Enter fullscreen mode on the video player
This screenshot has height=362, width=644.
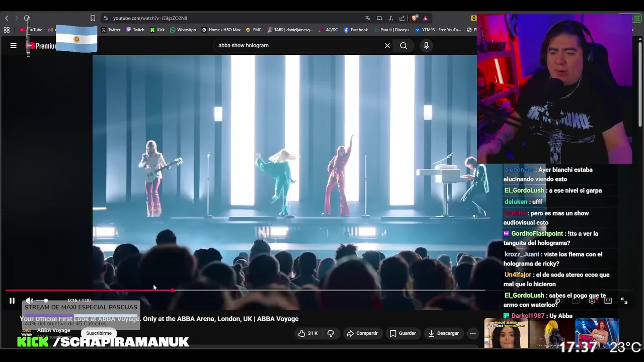coord(624,301)
